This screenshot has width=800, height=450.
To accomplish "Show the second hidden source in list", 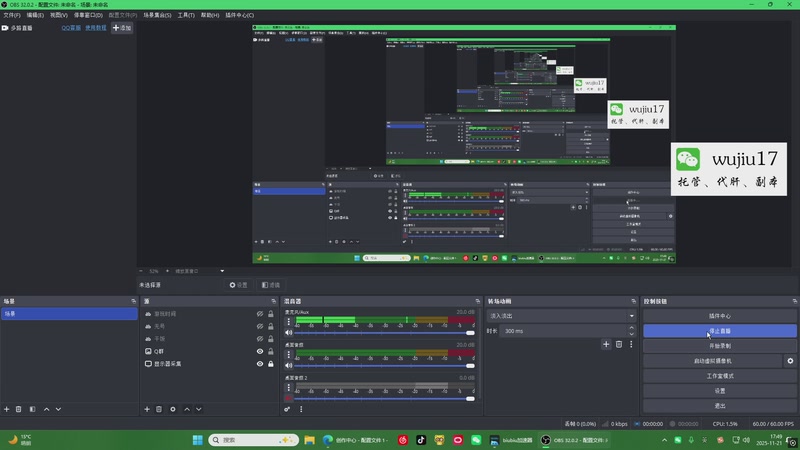I will pyautogui.click(x=260, y=326).
